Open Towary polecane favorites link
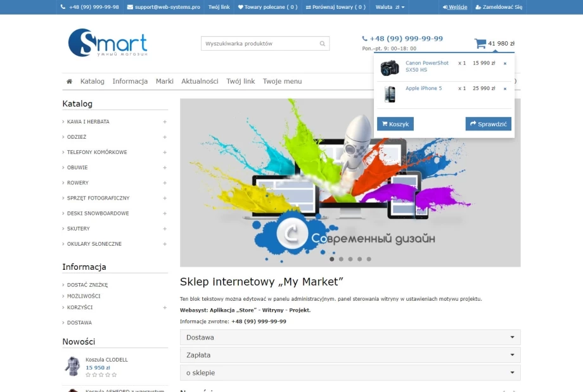This screenshot has height=392, width=583. click(x=267, y=7)
